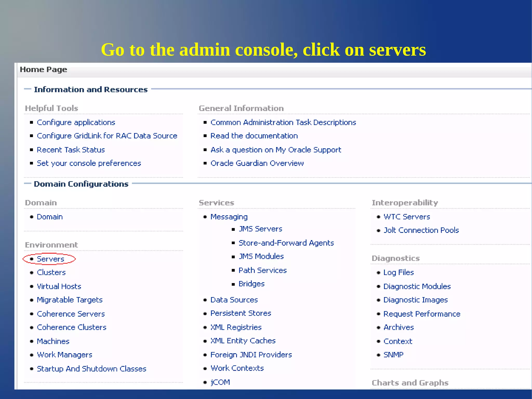Click the Data Sources link
Screen dimensions: 532x399
234,300
